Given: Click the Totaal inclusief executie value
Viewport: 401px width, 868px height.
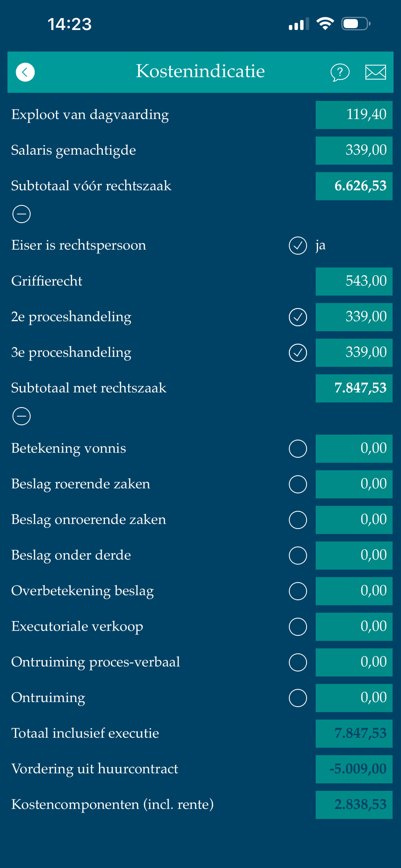Looking at the screenshot, I should coord(354,733).
